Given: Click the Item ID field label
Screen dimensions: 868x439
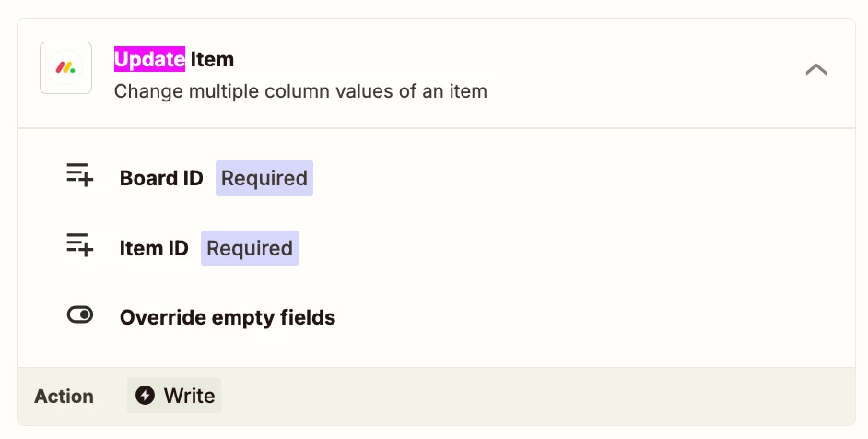Looking at the screenshot, I should click(154, 248).
